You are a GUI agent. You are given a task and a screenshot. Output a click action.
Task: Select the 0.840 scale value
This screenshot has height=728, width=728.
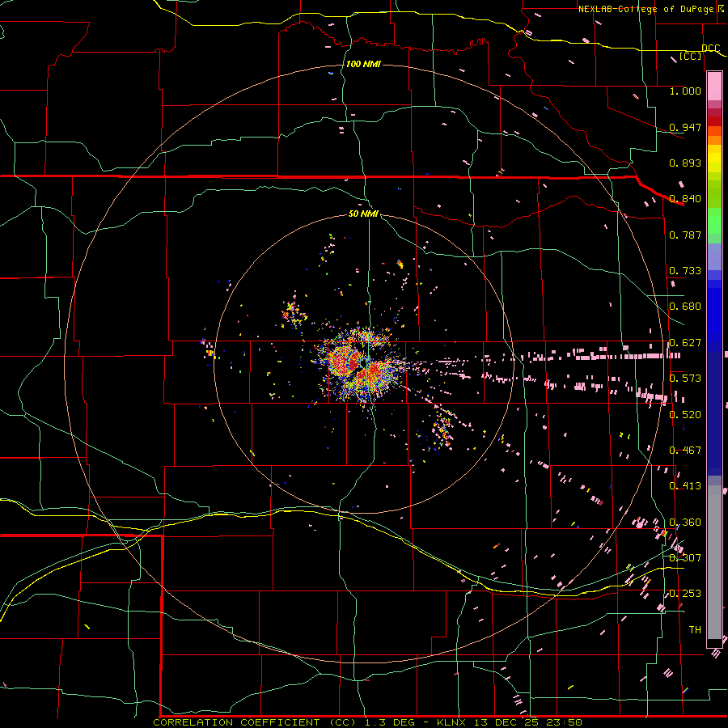pos(685,199)
